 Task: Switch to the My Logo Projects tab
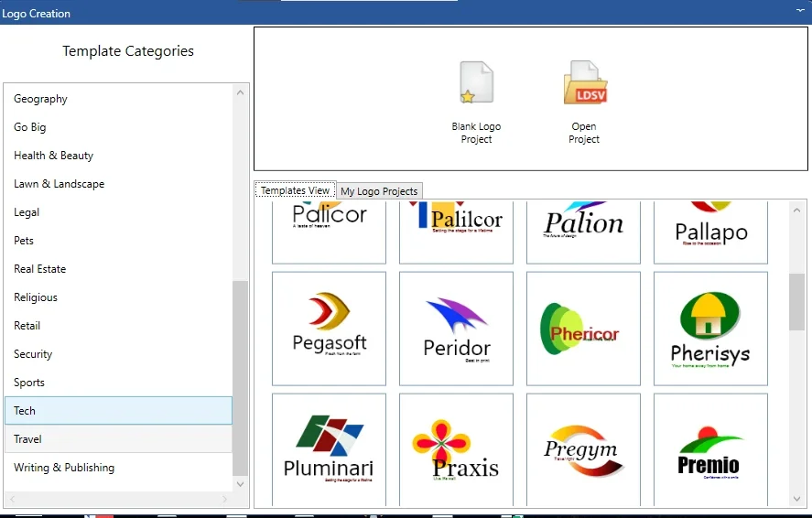tap(379, 191)
